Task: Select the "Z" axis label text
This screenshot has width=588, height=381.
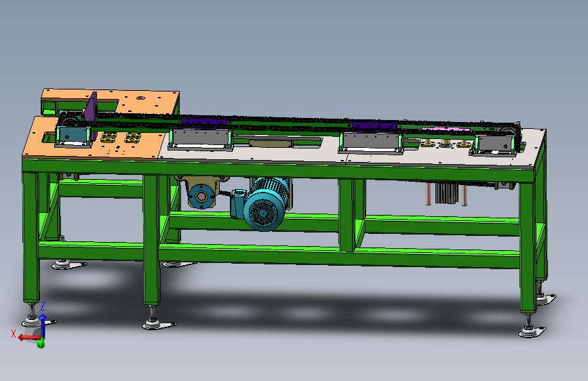Action: point(43,306)
